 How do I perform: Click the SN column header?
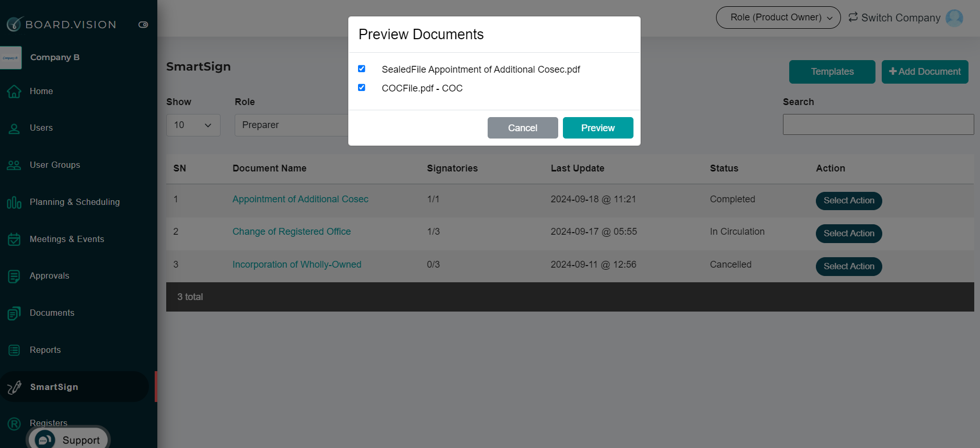pos(180,168)
